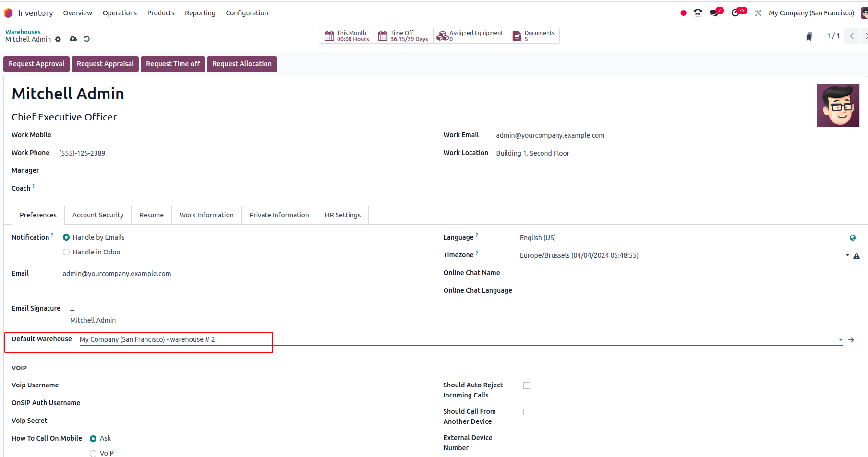Select Handle in Odoo notification option
This screenshot has height=457, width=868.
click(x=66, y=252)
